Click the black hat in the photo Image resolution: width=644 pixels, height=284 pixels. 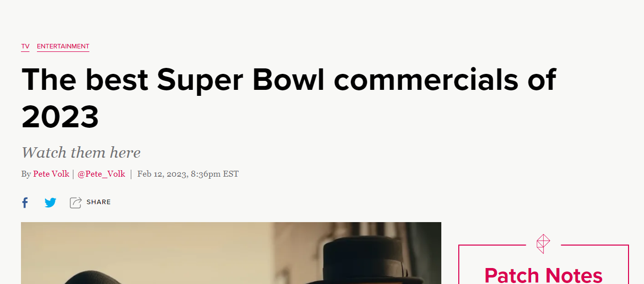(365, 261)
